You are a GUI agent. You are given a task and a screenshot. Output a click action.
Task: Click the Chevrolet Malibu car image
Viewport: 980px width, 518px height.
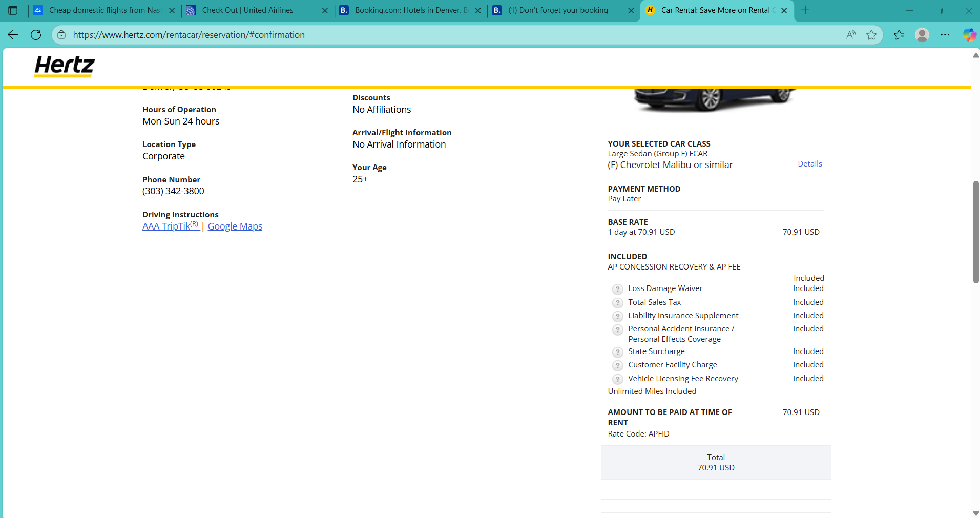point(715,100)
